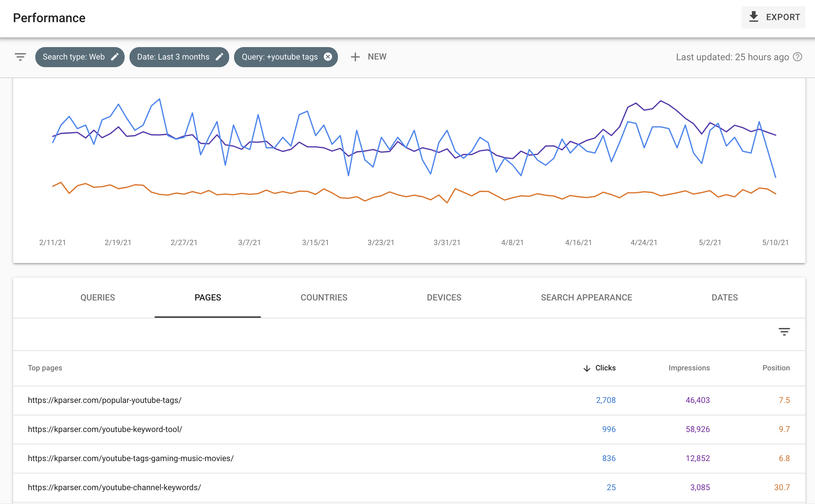Edit the Date: Last 3 months filter
This screenshot has width=815, height=504.
point(179,57)
